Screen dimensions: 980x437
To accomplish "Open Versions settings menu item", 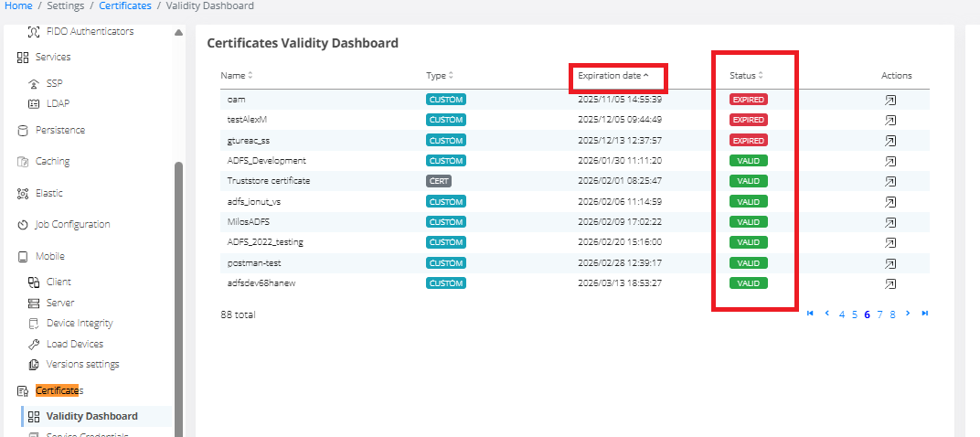I will click(x=82, y=365).
